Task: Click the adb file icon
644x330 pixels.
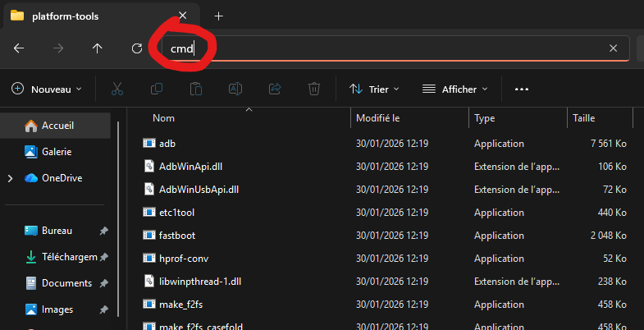Action: pyautogui.click(x=148, y=143)
